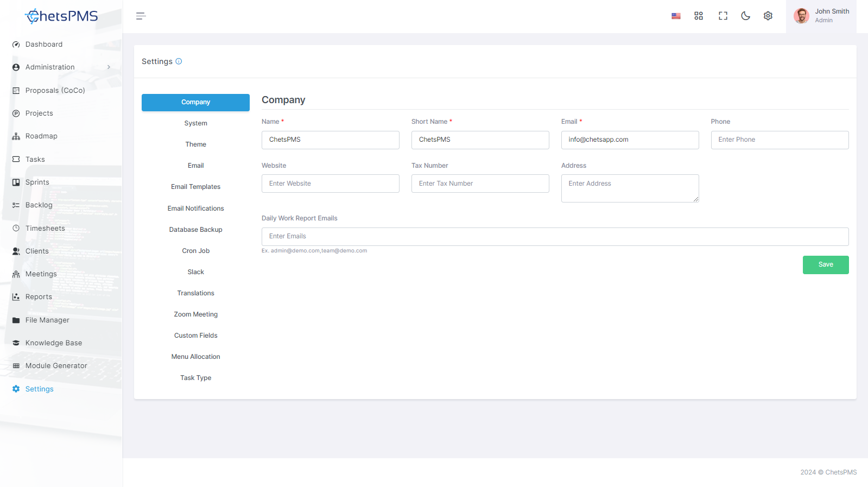
Task: Go to Dashboard from sidebar label
Action: (x=44, y=45)
